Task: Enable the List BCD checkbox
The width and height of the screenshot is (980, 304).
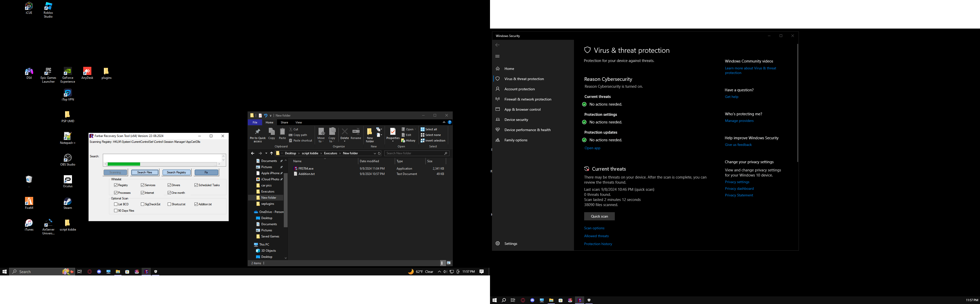Action: tap(116, 205)
